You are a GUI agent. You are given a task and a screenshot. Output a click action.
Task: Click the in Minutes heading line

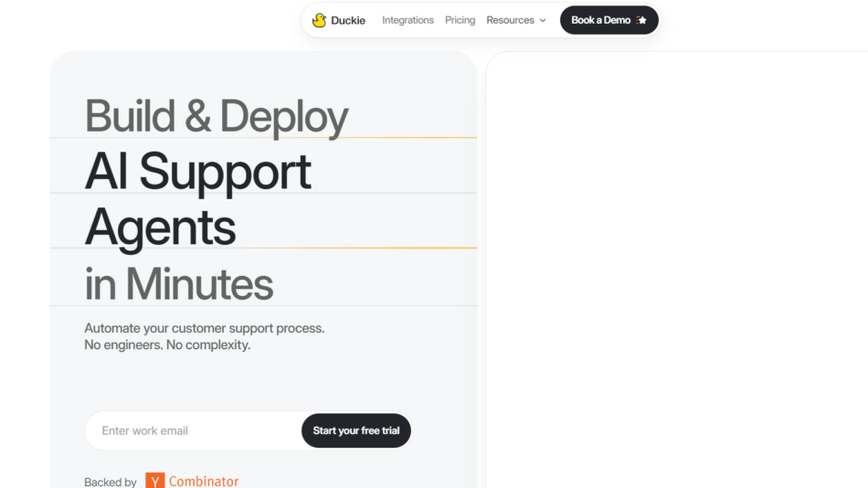[x=179, y=283]
